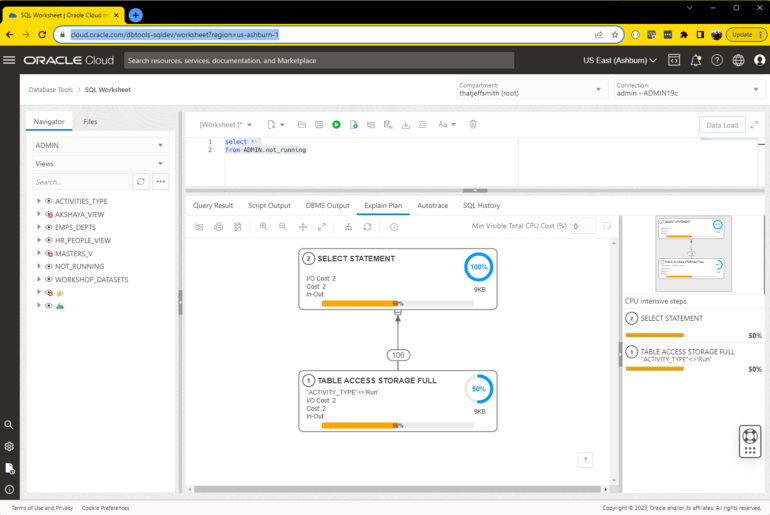Open the ADMIN schema dropdown
Screen dimensions: 770x515
100,145
